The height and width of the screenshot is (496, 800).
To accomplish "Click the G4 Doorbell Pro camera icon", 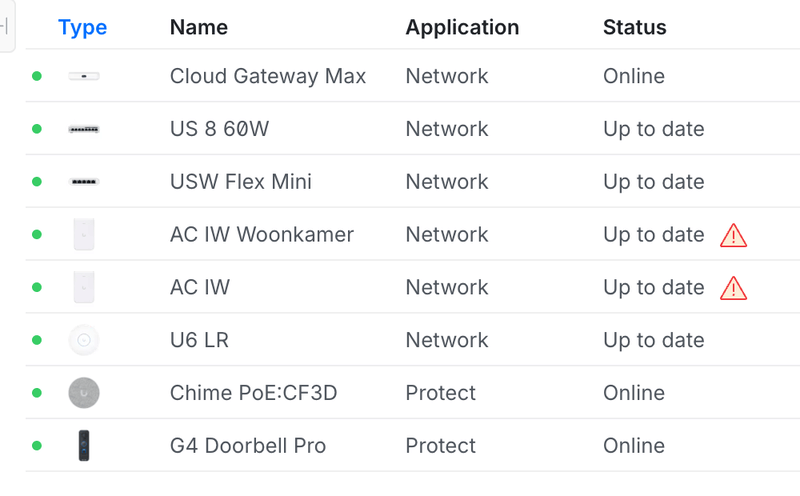I will pos(84,446).
